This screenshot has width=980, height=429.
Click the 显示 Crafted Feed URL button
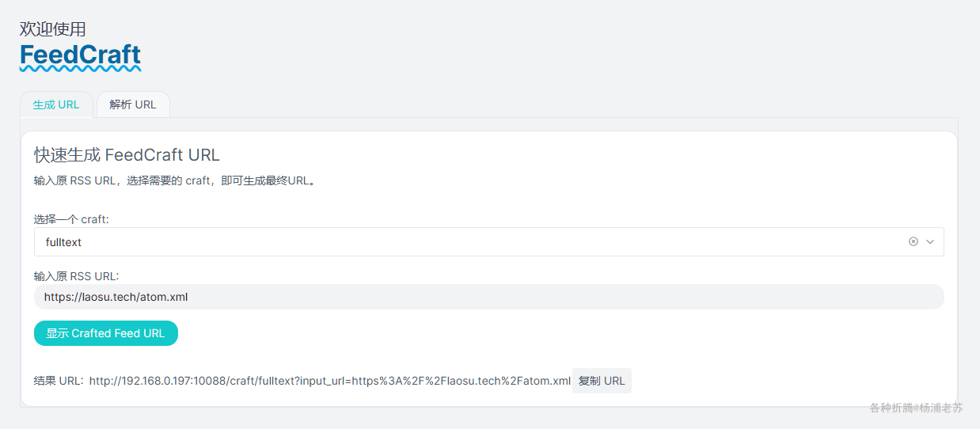[x=106, y=333]
